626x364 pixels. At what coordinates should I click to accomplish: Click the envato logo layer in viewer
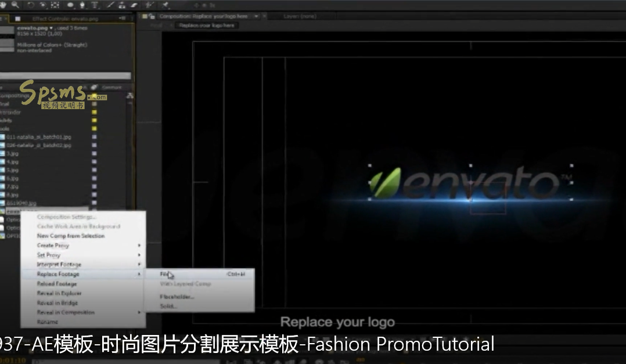click(x=470, y=183)
